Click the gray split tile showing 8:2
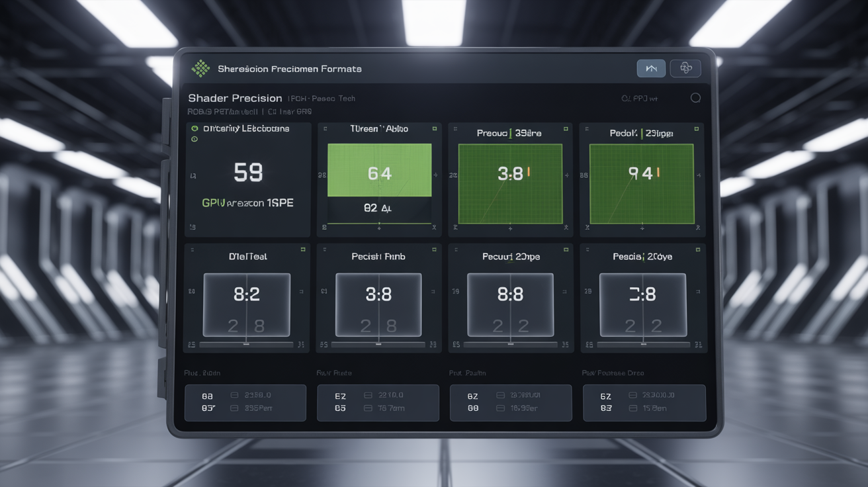The image size is (868, 487). click(x=247, y=305)
